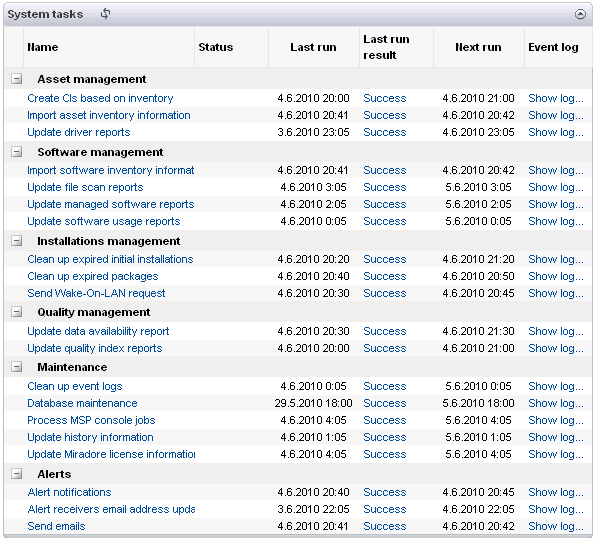This screenshot has height=540, width=595.
Task: Open the Alert notifications task
Action: pos(69,492)
